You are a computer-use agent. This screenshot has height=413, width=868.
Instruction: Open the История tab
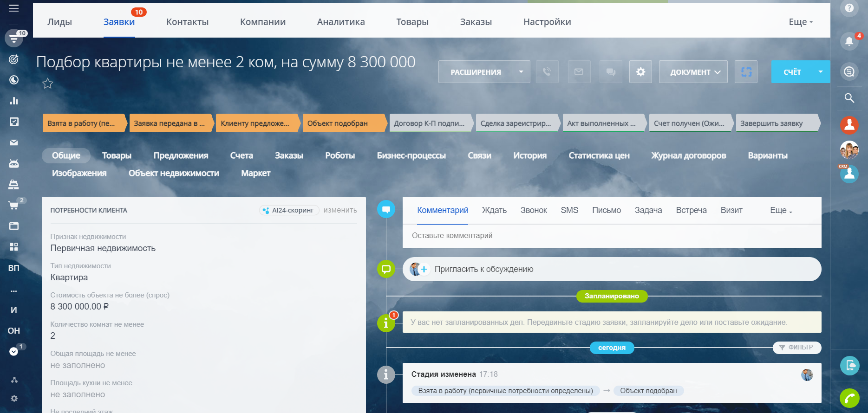point(529,155)
